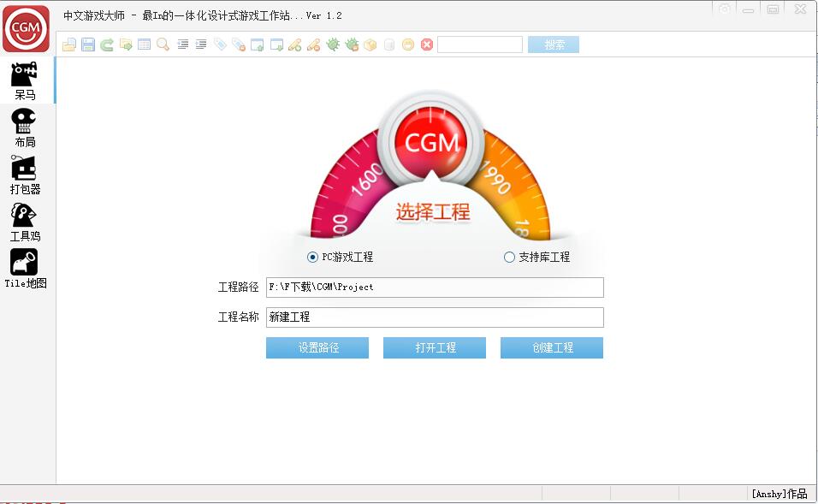Screen dimensions: 818x504
Task: Click the 设置路径 button
Action: tap(317, 347)
